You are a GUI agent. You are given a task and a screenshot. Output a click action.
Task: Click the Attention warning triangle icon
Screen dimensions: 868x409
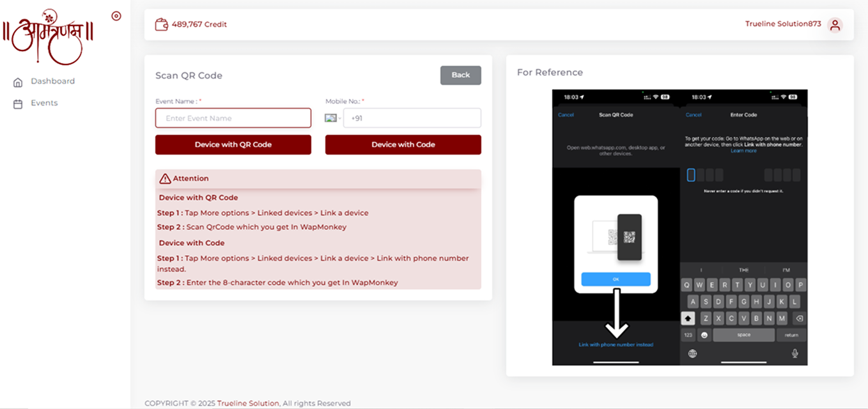pos(166,178)
